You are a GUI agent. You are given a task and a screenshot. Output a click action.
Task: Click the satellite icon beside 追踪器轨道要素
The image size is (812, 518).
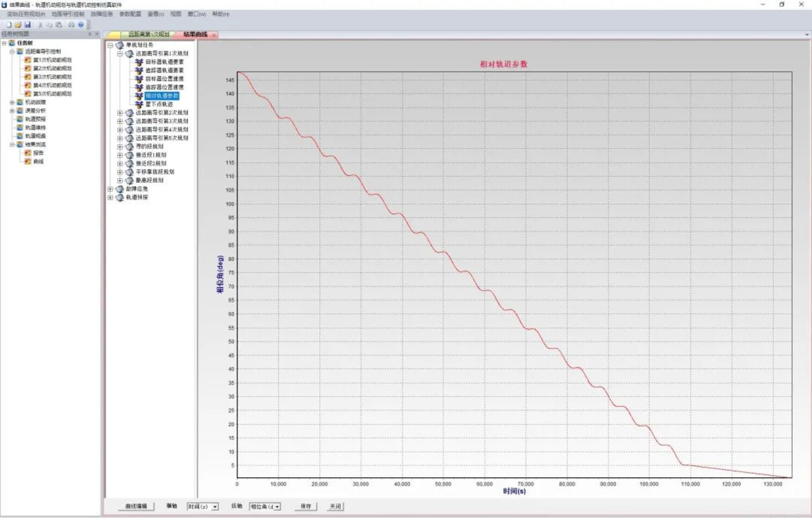139,70
